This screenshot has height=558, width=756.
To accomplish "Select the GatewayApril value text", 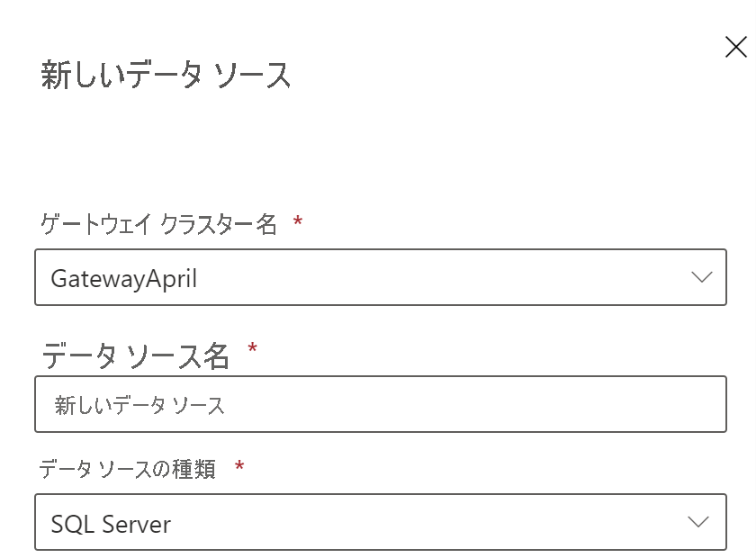I will [123, 278].
